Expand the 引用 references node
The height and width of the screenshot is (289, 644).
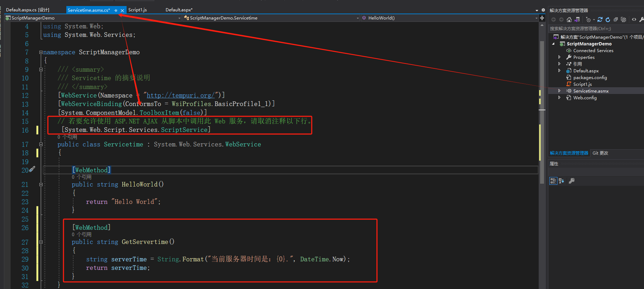560,64
